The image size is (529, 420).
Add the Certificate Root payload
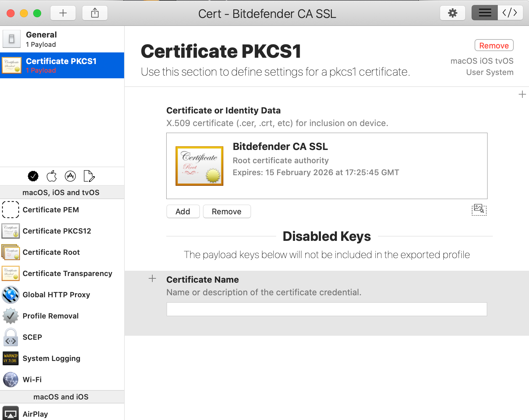(62, 252)
